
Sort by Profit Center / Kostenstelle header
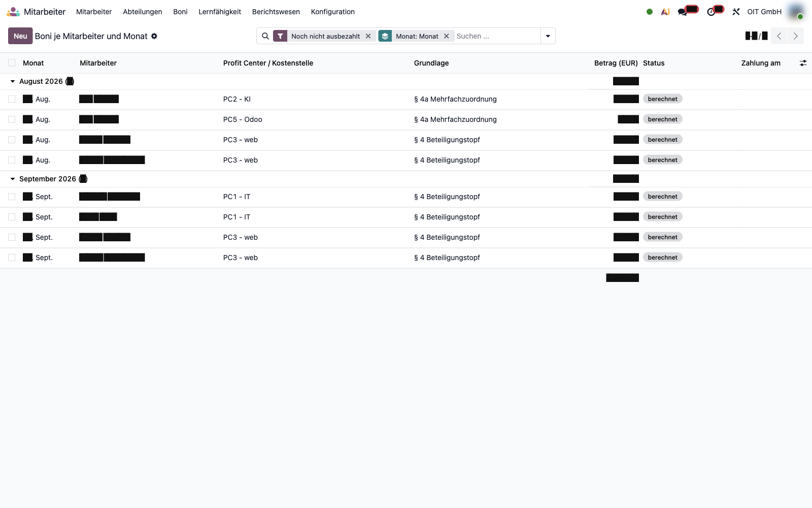coord(268,63)
